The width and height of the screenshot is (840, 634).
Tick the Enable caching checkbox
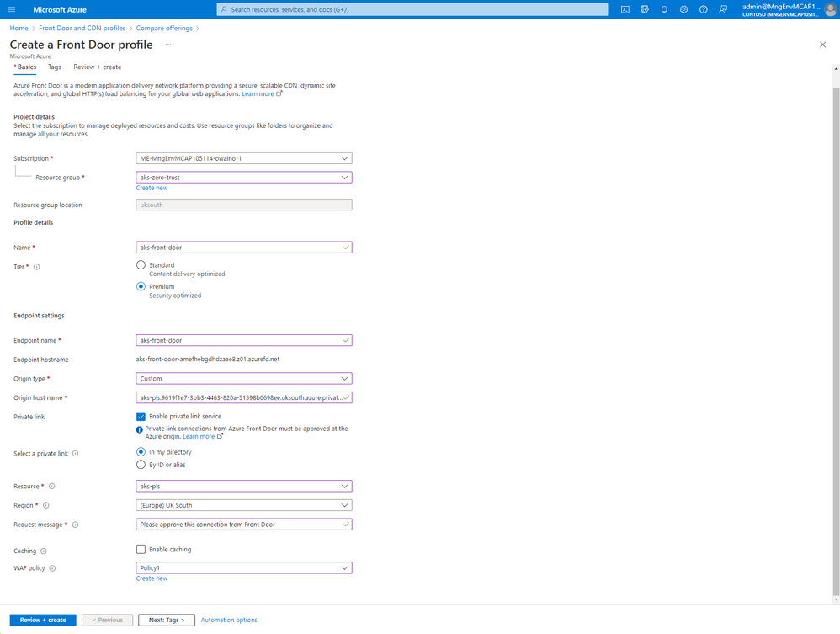(141, 549)
